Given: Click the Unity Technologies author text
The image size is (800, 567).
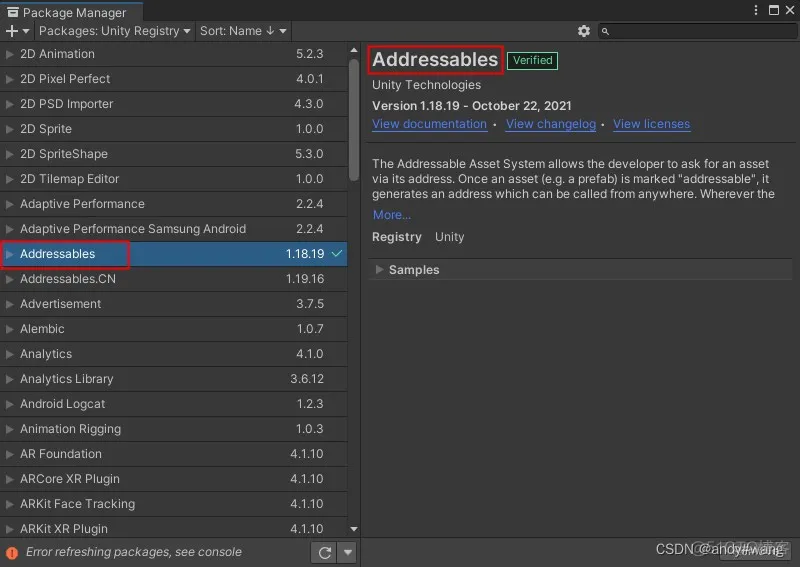Looking at the screenshot, I should click(x=427, y=85).
